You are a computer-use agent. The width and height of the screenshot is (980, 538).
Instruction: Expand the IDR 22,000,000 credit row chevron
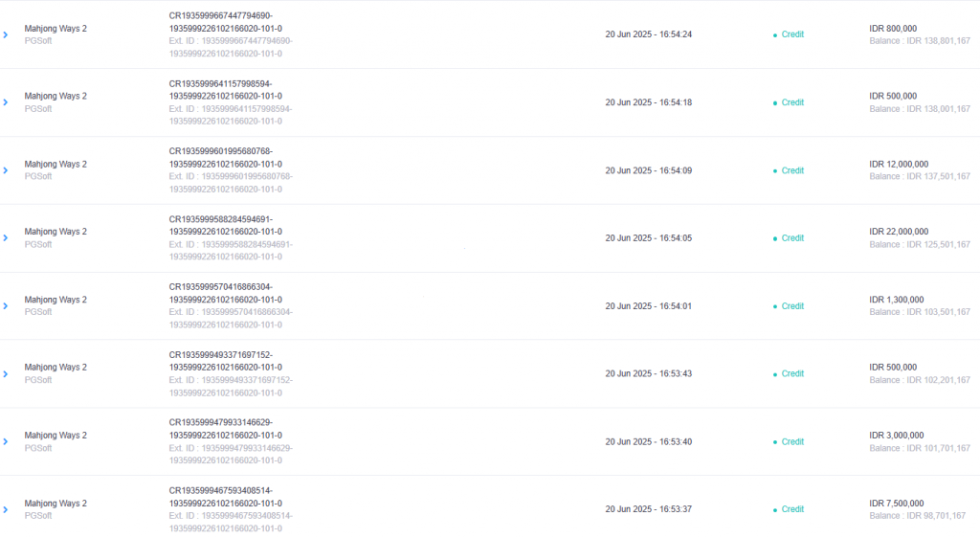click(6, 238)
